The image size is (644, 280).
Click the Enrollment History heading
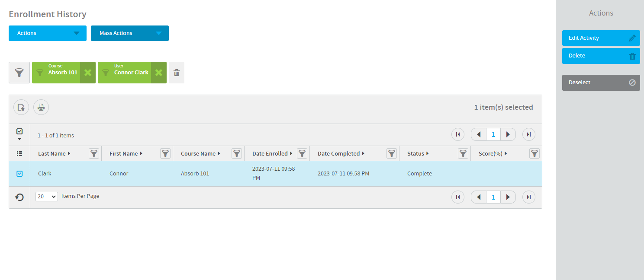point(48,14)
